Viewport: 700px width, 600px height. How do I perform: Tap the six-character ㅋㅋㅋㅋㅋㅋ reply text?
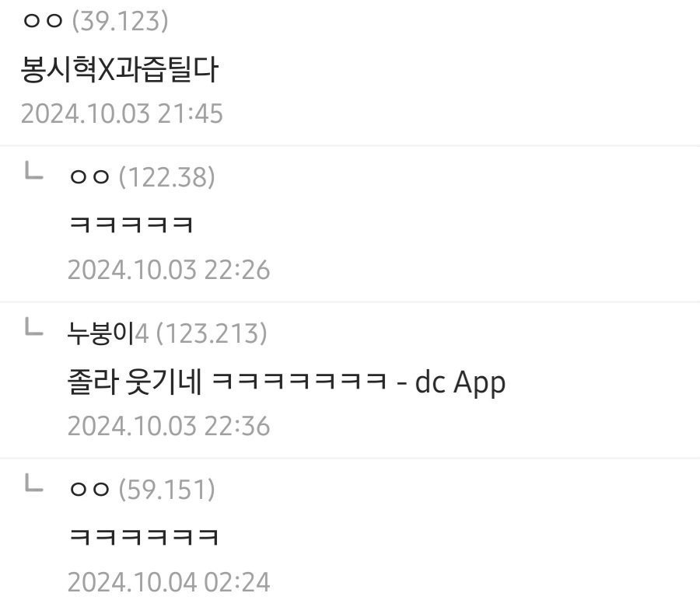144,536
